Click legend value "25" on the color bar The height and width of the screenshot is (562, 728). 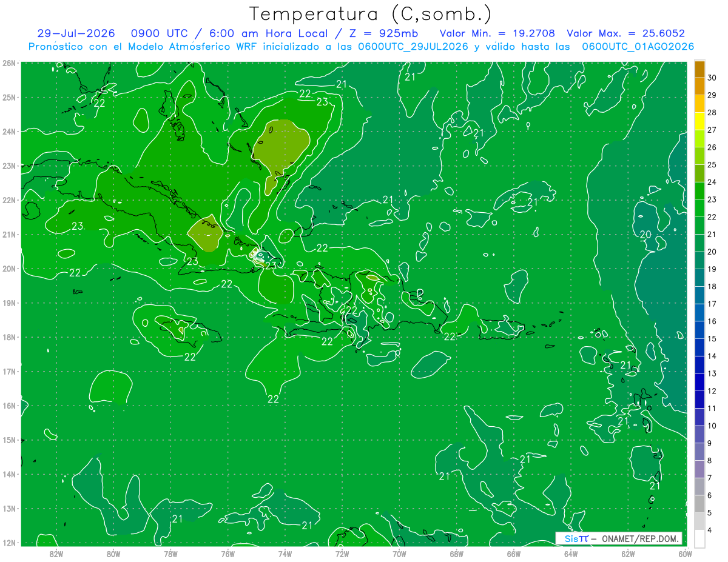(x=712, y=165)
